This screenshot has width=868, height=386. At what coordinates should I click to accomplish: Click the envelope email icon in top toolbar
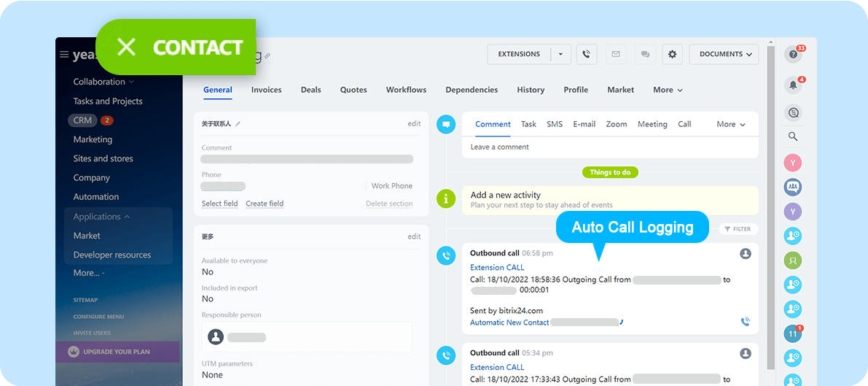616,54
